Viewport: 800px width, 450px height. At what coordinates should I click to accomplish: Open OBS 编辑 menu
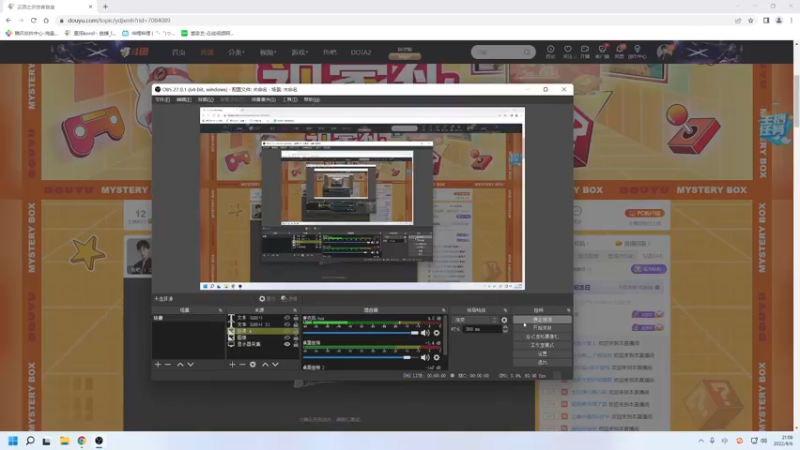(184, 100)
